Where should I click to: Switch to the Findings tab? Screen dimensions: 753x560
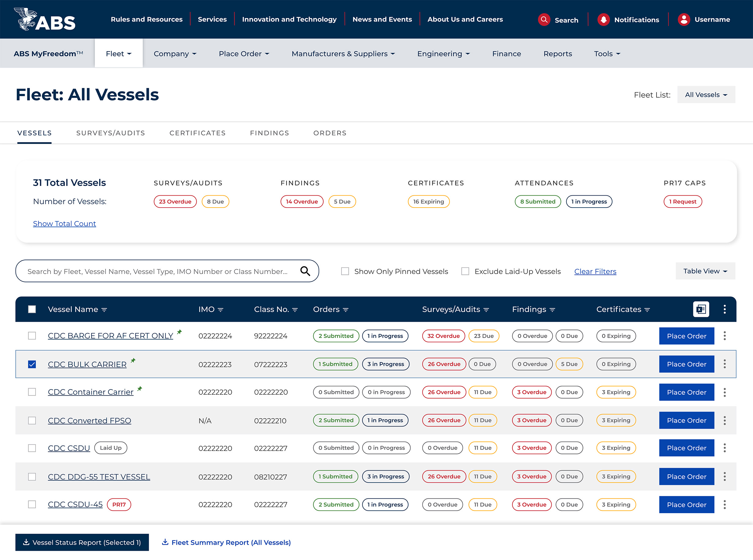click(269, 133)
